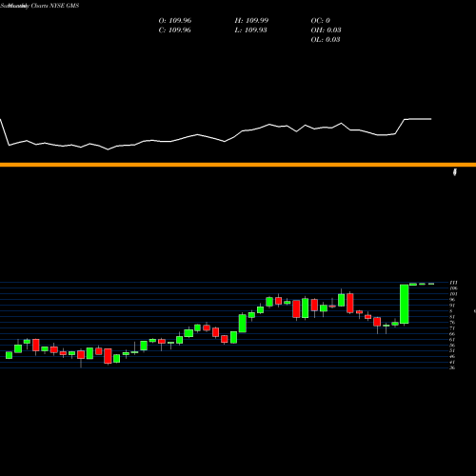Click the 51 price axis label
The image size is (476, 476).
click(452, 350)
